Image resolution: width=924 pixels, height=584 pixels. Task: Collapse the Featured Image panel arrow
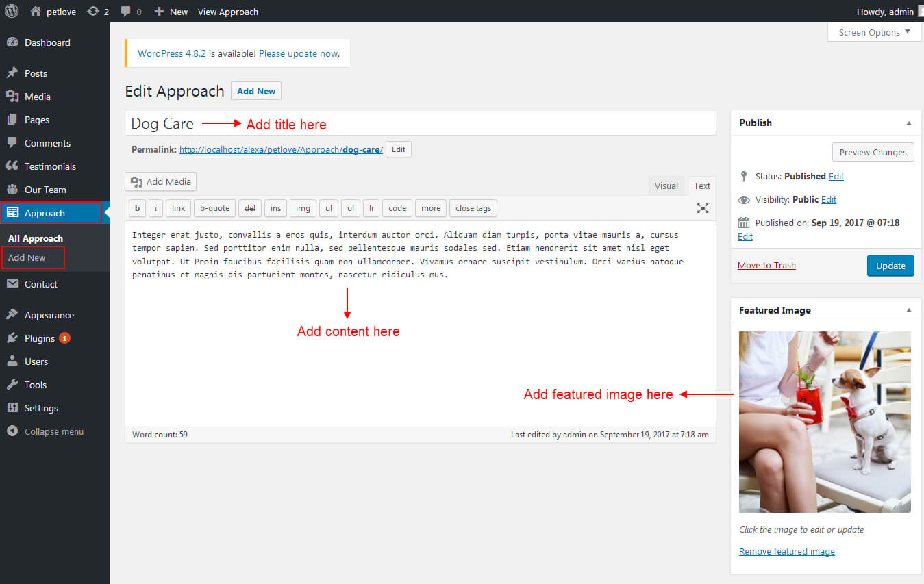(x=909, y=310)
